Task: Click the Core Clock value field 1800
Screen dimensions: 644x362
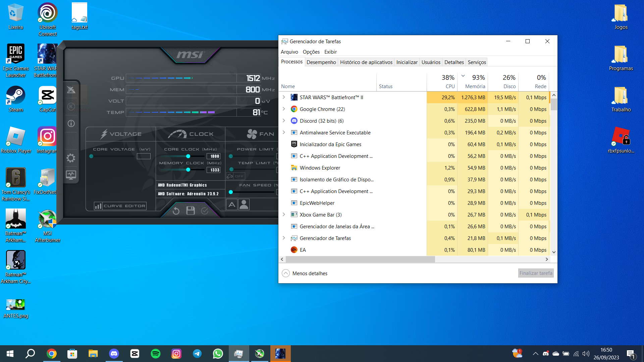Action: (213, 156)
